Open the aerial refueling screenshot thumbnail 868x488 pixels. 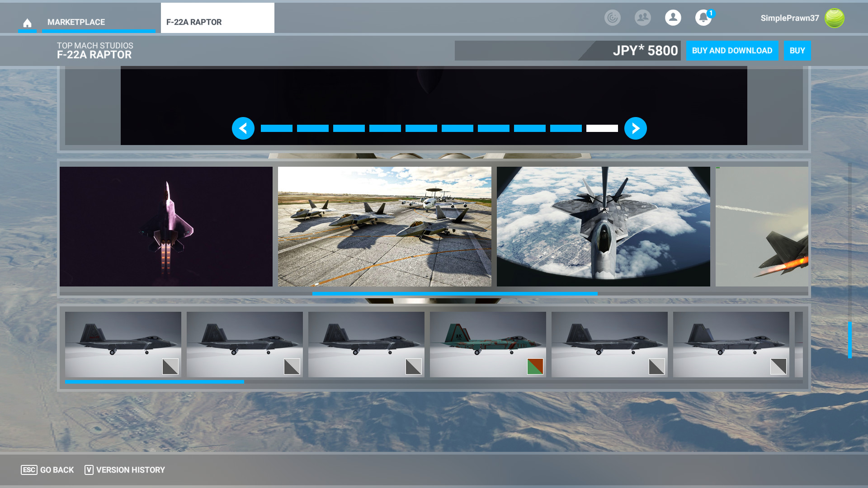603,226
